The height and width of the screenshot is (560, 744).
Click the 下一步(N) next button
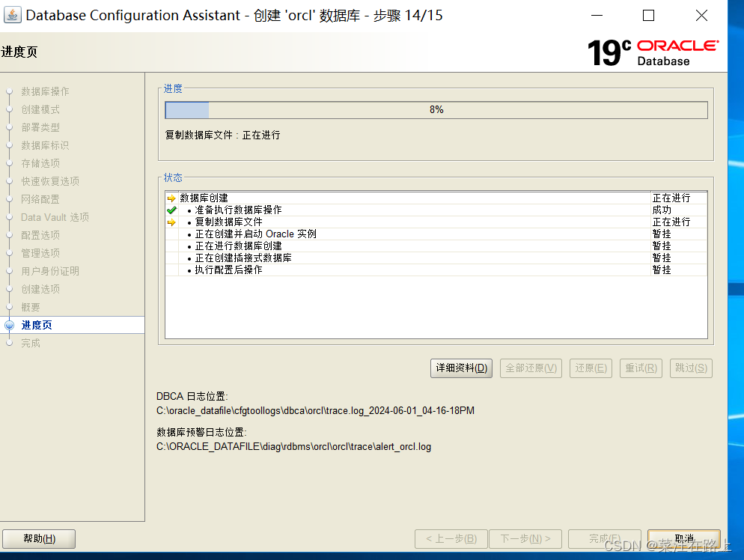tap(525, 539)
